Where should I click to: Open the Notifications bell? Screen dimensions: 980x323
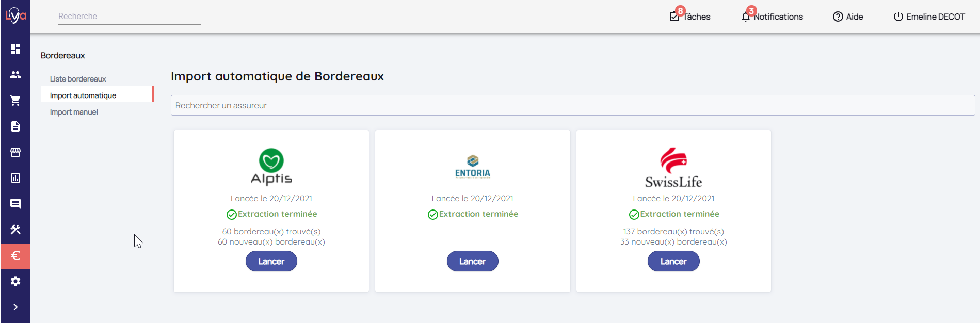772,17
